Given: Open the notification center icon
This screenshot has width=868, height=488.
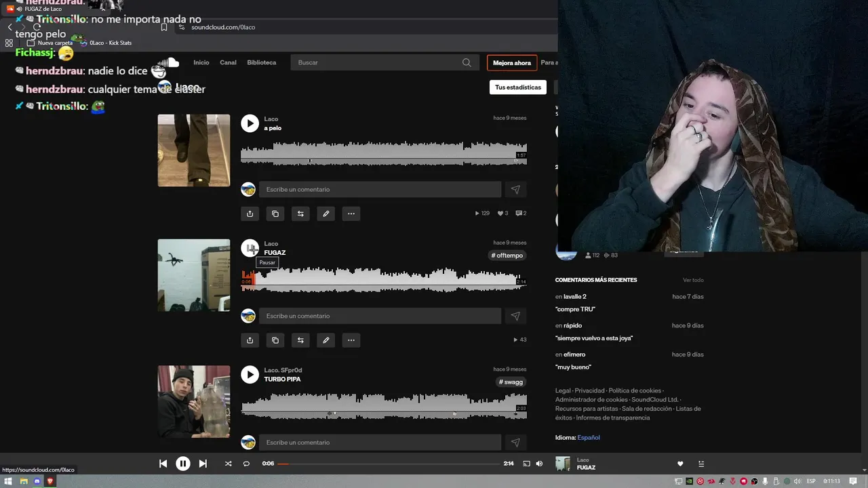Looking at the screenshot, I should 853,481.
